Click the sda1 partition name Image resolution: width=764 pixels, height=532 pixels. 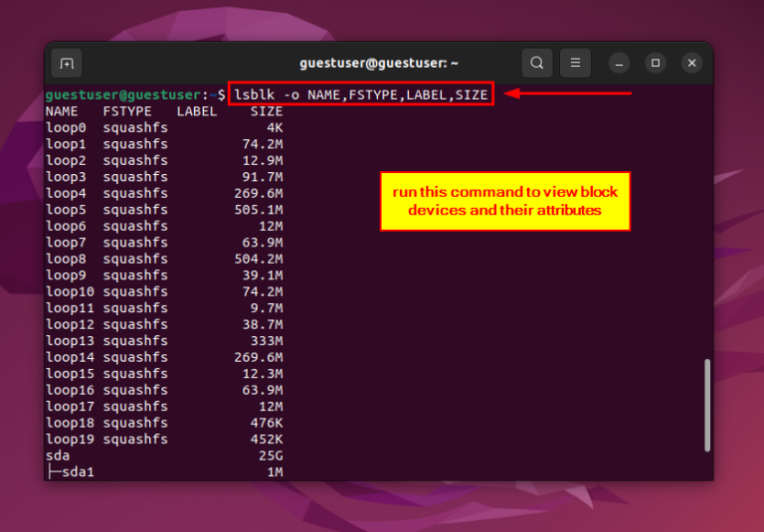[78, 472]
